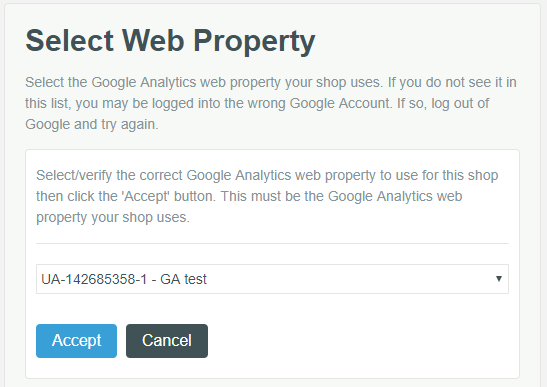Click the horizontal divider above the dropdown
Viewport: 547px width, 387px height.
point(272,243)
